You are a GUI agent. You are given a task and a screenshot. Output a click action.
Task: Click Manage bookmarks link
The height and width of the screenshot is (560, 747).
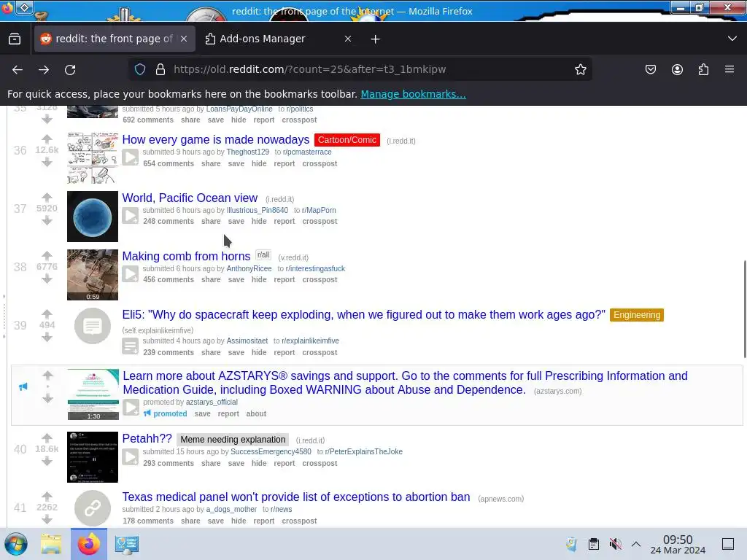click(413, 94)
